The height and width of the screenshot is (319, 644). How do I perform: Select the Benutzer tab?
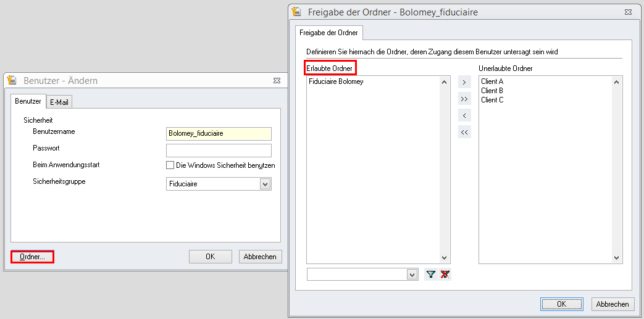[x=28, y=101]
